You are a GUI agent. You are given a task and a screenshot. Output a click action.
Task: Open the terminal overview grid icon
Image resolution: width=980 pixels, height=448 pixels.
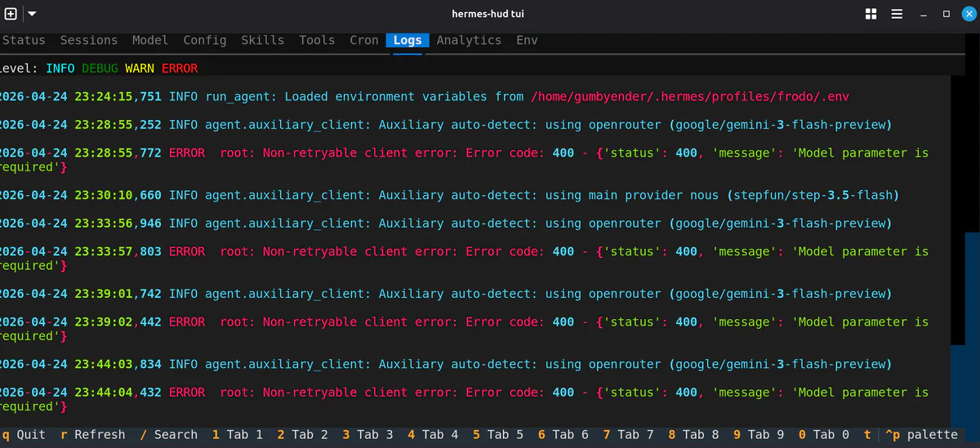pyautogui.click(x=871, y=14)
